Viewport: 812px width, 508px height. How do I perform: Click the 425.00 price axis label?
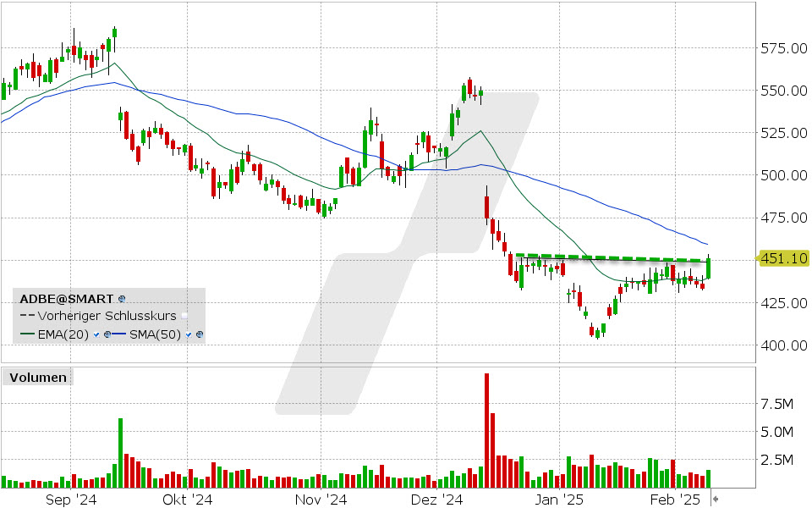click(x=783, y=303)
